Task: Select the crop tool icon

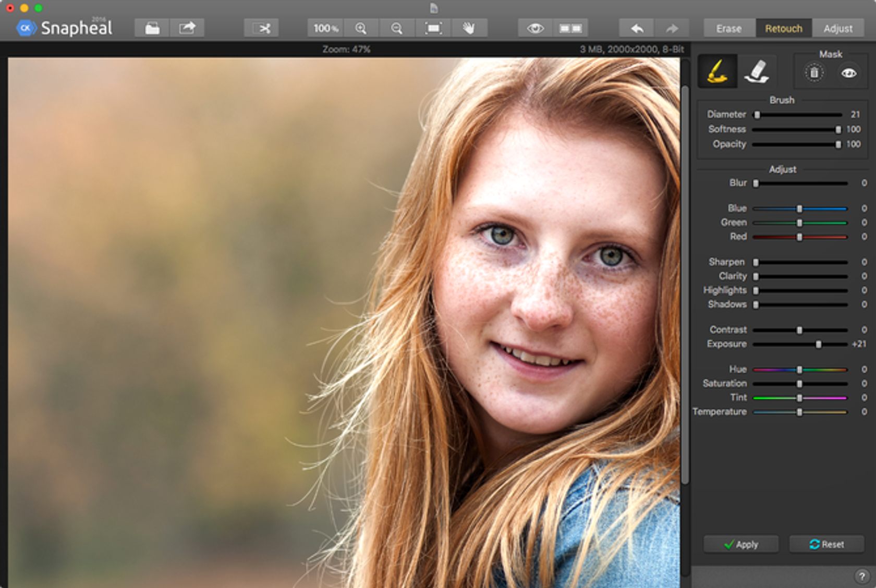Action: tap(261, 28)
